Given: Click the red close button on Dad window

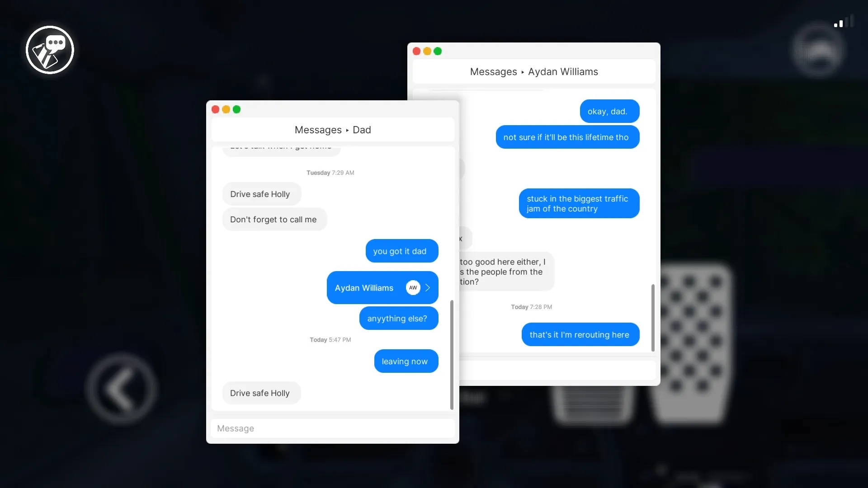Looking at the screenshot, I should (215, 109).
